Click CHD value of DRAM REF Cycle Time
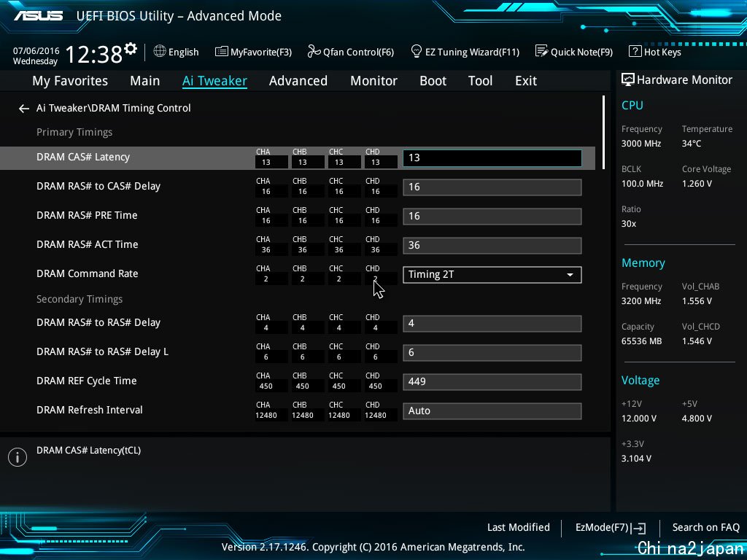Image resolution: width=747 pixels, height=560 pixels. click(376, 386)
